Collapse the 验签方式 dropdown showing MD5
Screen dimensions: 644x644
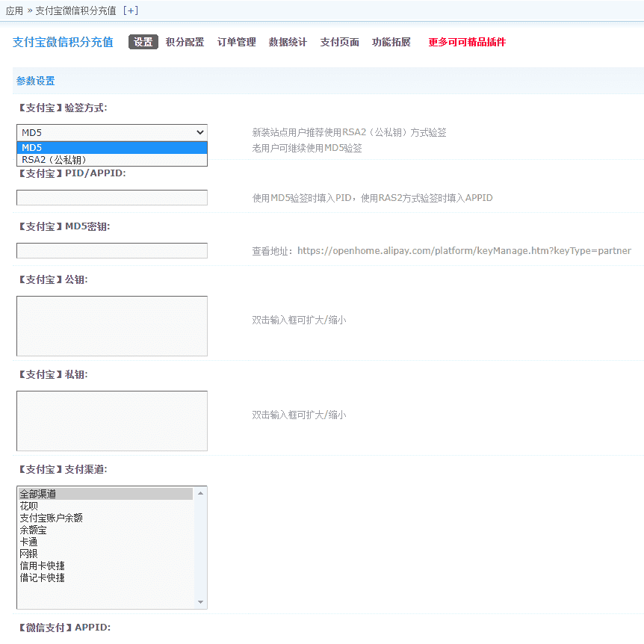tap(112, 132)
